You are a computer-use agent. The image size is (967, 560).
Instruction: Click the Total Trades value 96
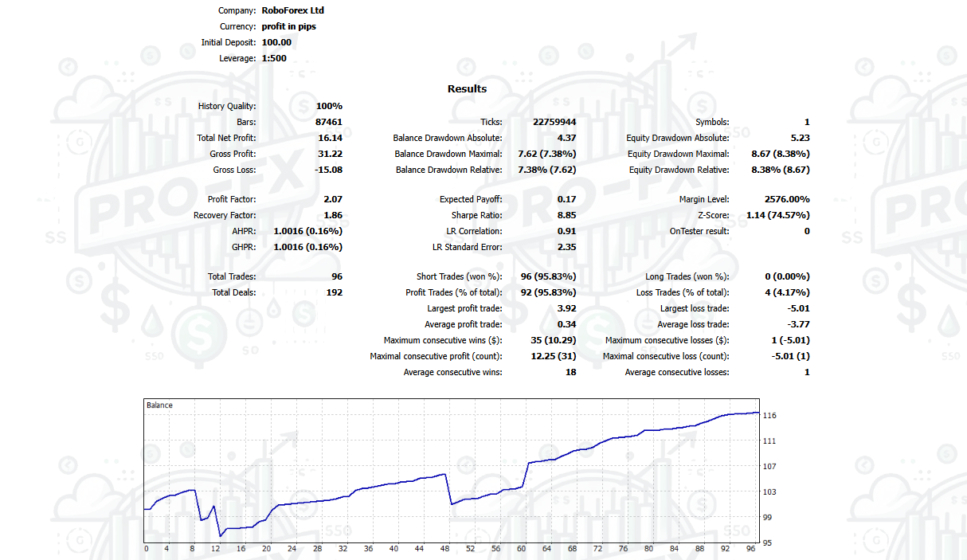pos(337,276)
